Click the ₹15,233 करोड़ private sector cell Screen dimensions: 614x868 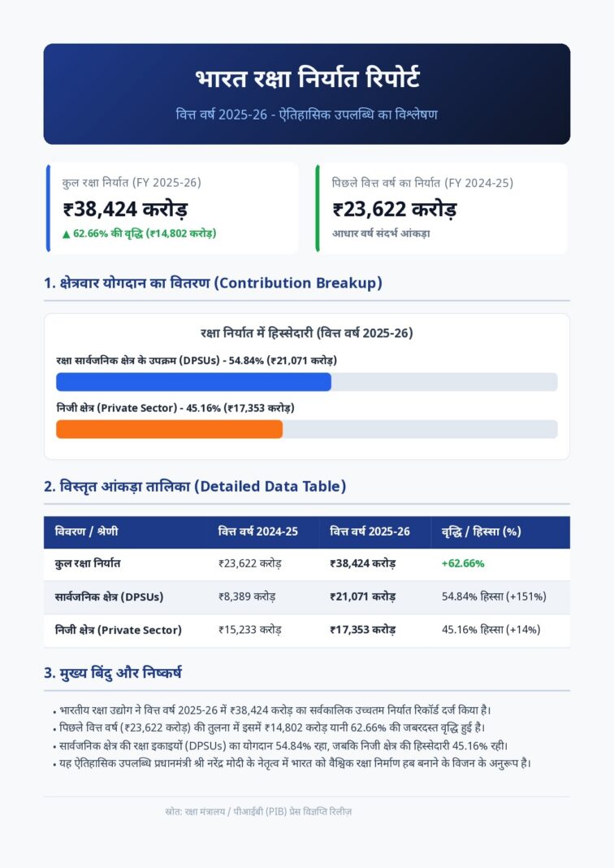250,630
